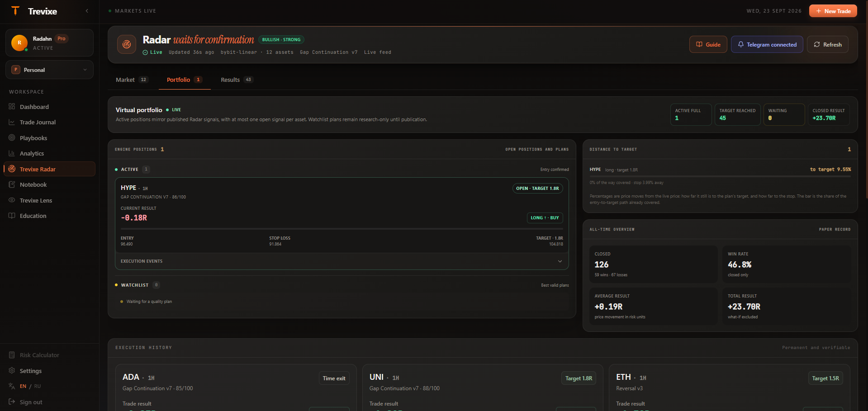Click the Closed Result +23.70R card
The width and height of the screenshot is (868, 411).
[x=829, y=114]
